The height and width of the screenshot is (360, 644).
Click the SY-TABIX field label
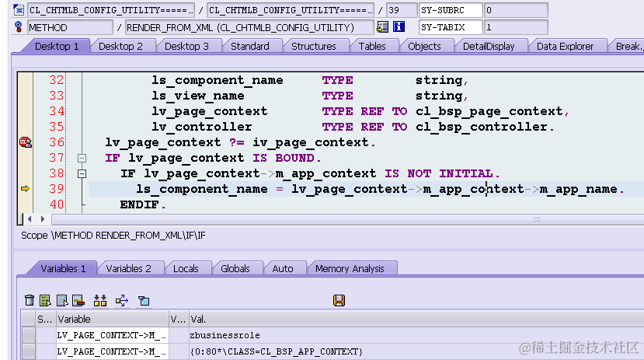click(451, 27)
